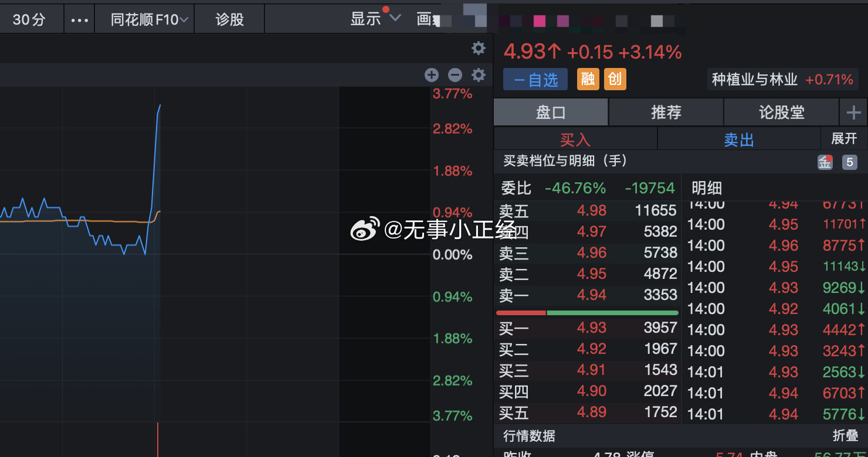This screenshot has height=457, width=868.
Task: Select the 买二 bid row at 4.92
Action: [588, 349]
